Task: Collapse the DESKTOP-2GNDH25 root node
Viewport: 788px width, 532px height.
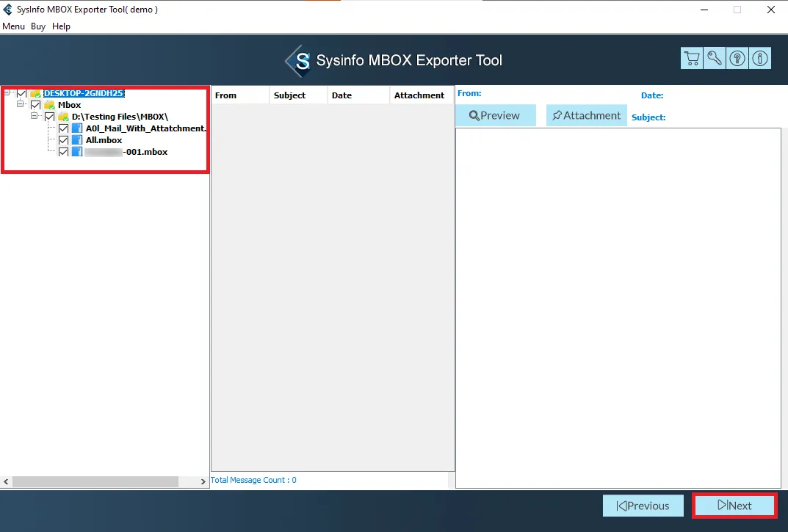Action: point(7,93)
